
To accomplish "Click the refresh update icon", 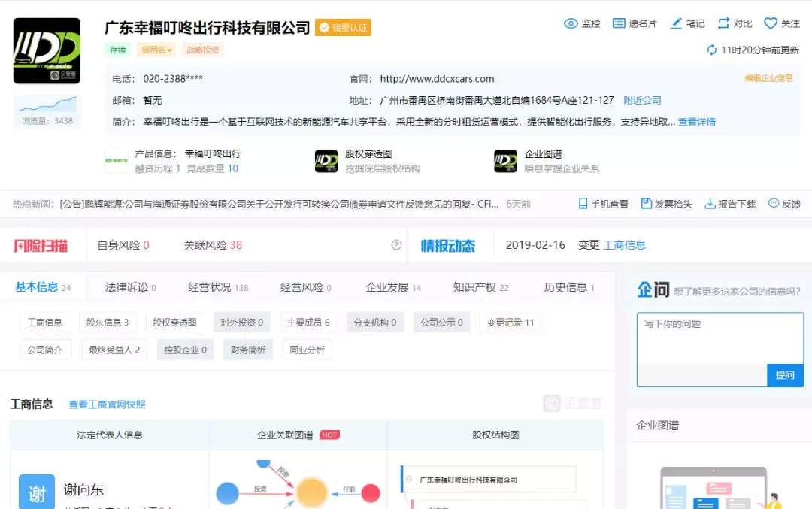I will point(712,50).
